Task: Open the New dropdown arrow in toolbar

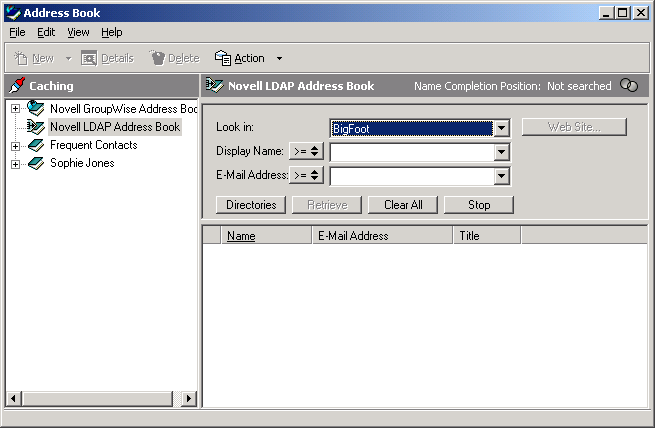Action: [x=69, y=58]
